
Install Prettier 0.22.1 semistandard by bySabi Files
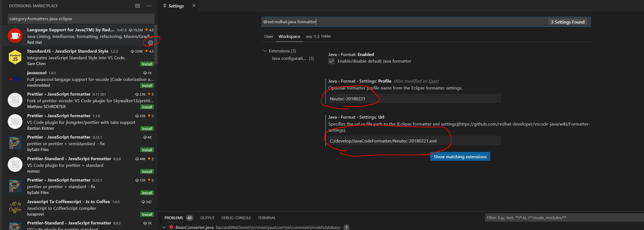[147, 150]
